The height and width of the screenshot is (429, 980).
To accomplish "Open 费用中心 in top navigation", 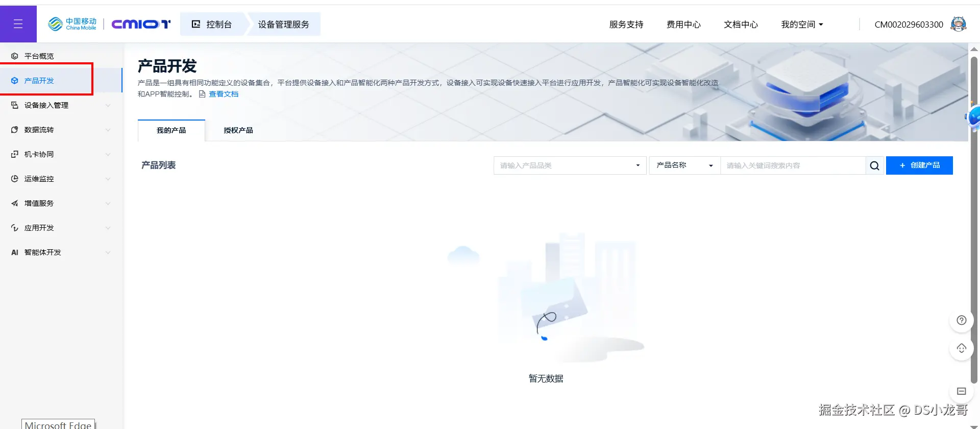I will (x=683, y=25).
